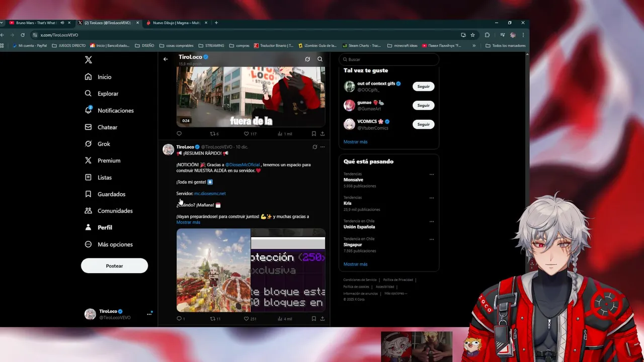The image size is (644, 362).
Task: Share the RESUMEN RÁPIDO post
Action: [323, 319]
